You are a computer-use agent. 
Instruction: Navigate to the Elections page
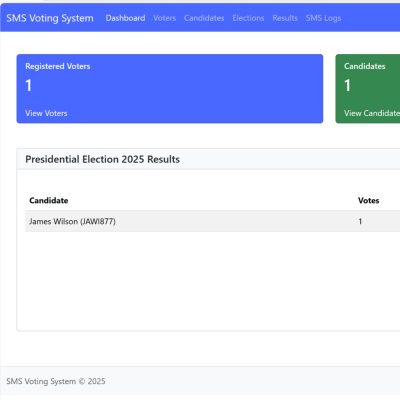pos(248,18)
